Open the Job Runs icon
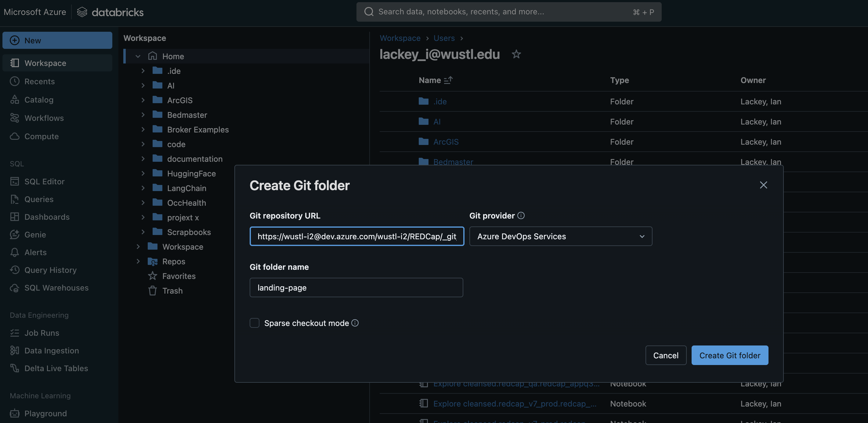Viewport: 868px width, 423px height. click(x=14, y=333)
